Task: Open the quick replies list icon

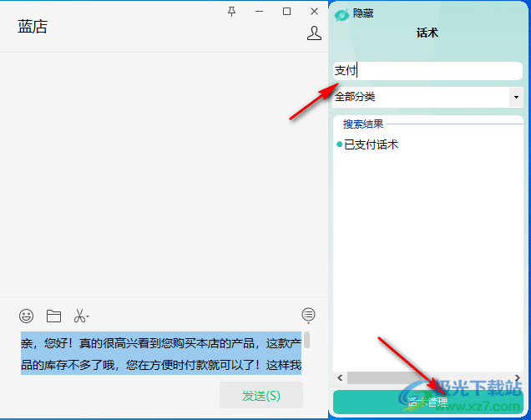Action: coord(308,315)
